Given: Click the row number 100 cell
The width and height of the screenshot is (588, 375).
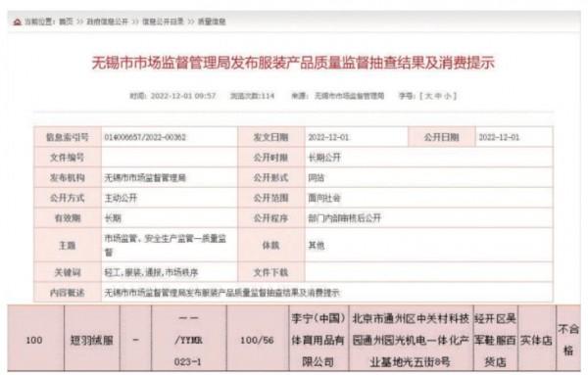Looking at the screenshot, I should [35, 339].
